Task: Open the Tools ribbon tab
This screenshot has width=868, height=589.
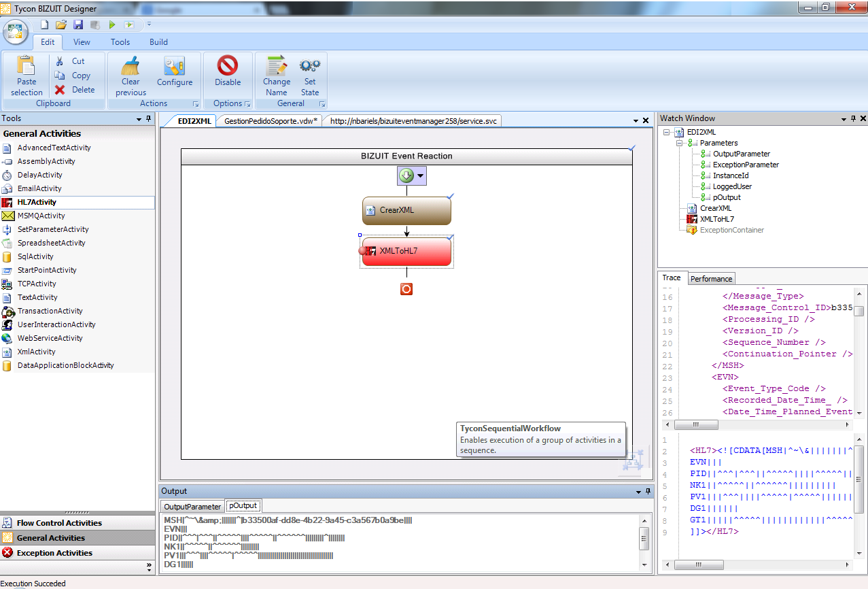Action: 120,41
